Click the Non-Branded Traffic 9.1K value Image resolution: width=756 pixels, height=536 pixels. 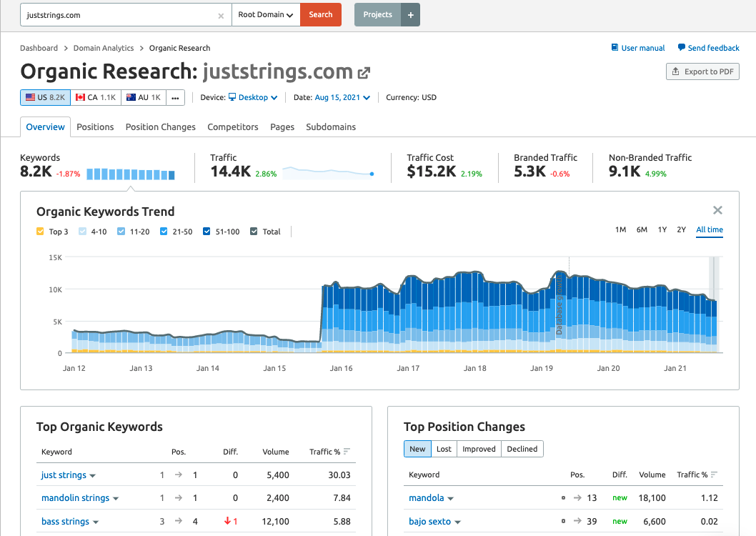pyautogui.click(x=625, y=171)
